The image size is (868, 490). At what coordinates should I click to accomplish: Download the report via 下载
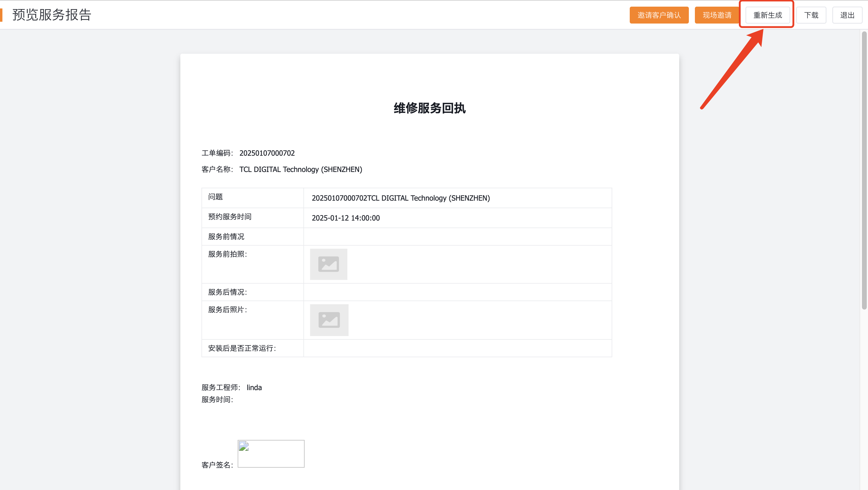(x=811, y=15)
